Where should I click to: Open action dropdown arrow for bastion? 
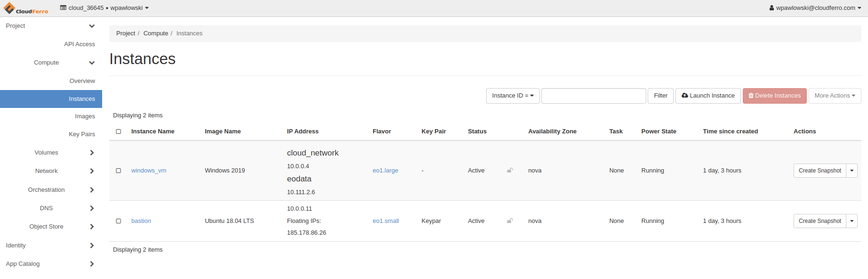[852, 221]
